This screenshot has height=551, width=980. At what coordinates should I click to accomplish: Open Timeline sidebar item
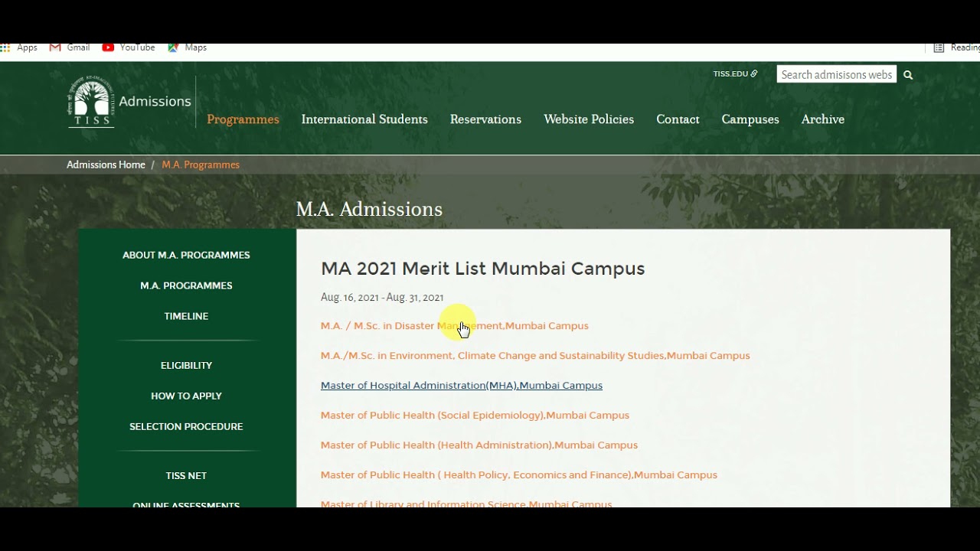pos(186,316)
